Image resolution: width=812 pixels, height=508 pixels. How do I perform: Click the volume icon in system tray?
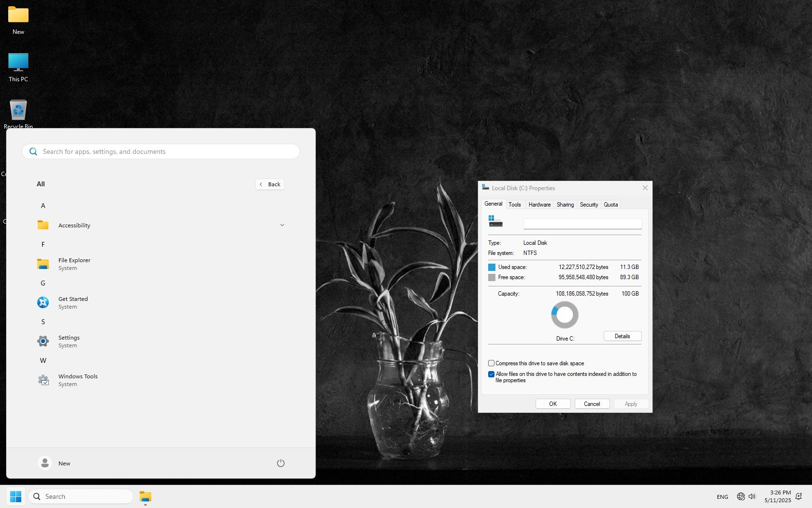(752, 496)
